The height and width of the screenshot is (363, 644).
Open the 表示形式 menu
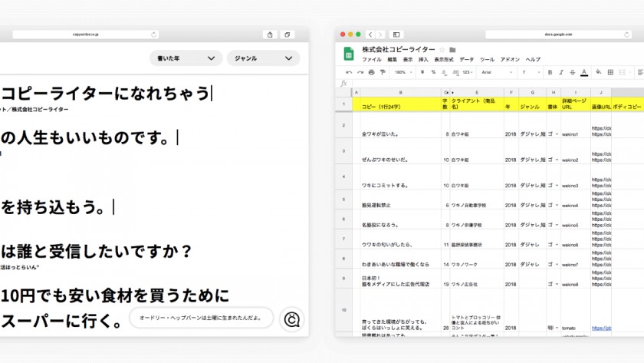pos(444,60)
